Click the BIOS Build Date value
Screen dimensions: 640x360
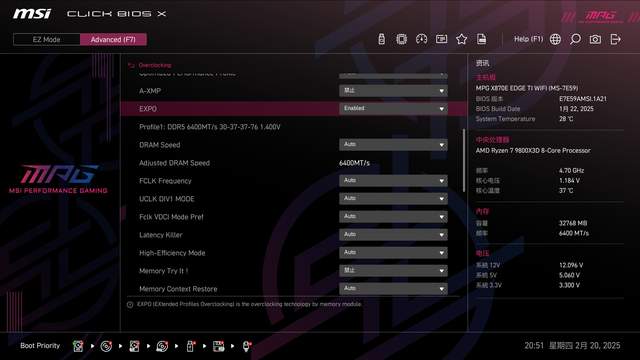pyautogui.click(x=576, y=109)
